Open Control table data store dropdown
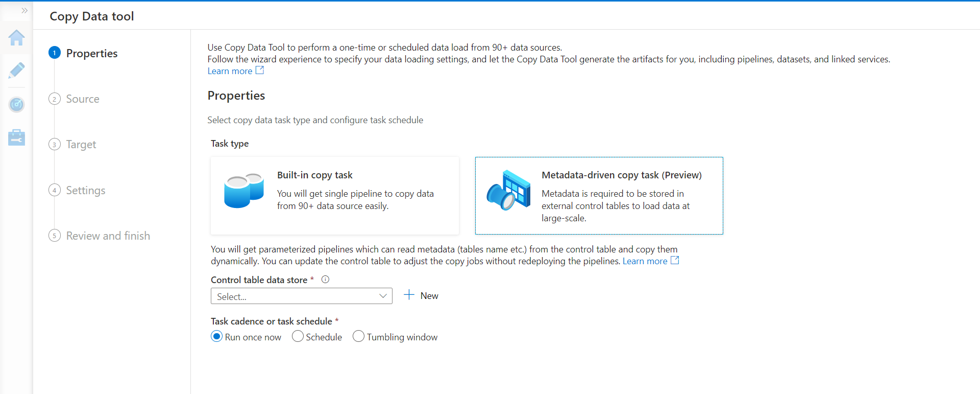The height and width of the screenshot is (394, 980). [301, 296]
